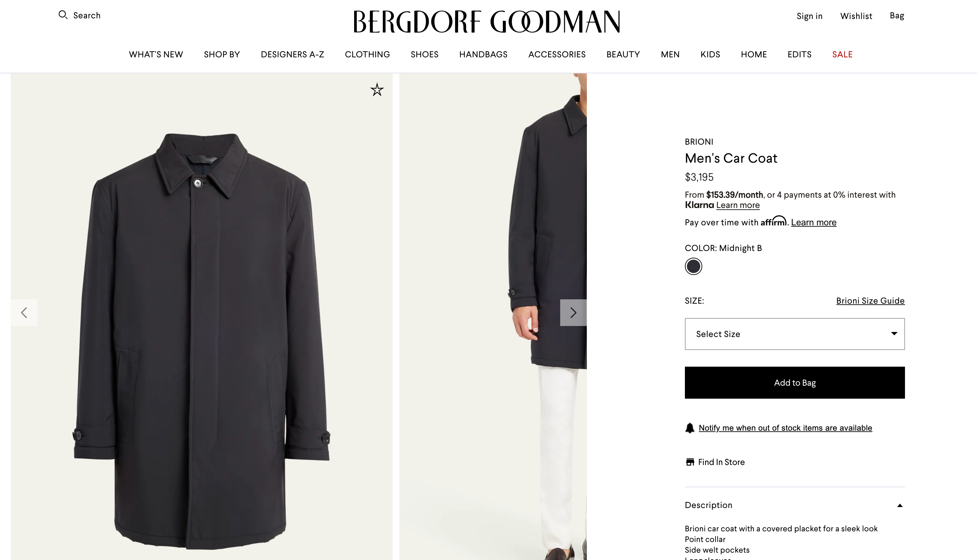Open the Brioni Size Guide link
Screen dimensions: 977x560
pos(870,301)
